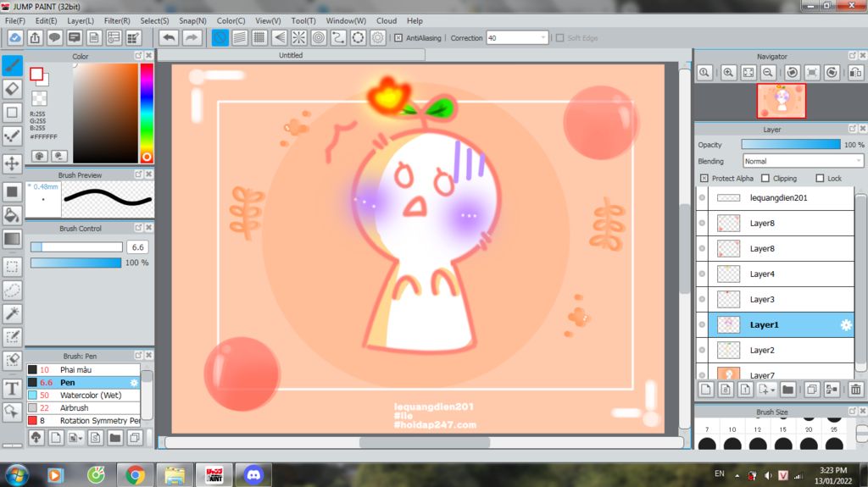Select the Airbrush brush
868x487 pixels.
[83, 408]
